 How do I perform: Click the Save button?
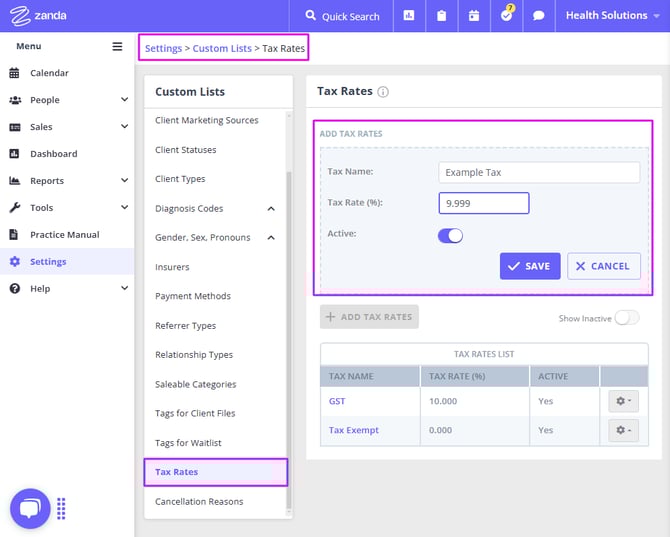coord(529,266)
